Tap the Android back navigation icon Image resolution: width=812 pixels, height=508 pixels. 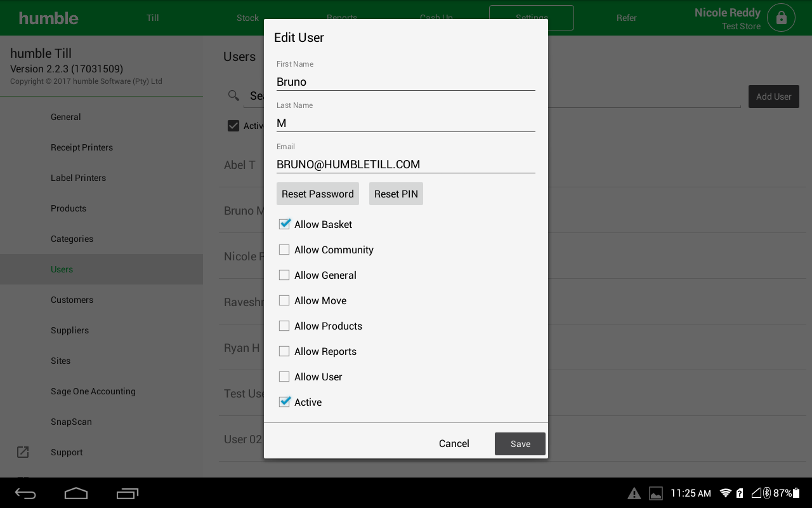pyautogui.click(x=25, y=493)
